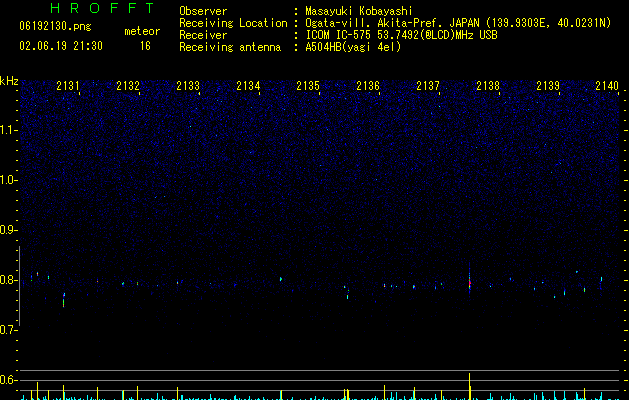Click the meteor count 16
629x400 pixels.
pos(145,46)
